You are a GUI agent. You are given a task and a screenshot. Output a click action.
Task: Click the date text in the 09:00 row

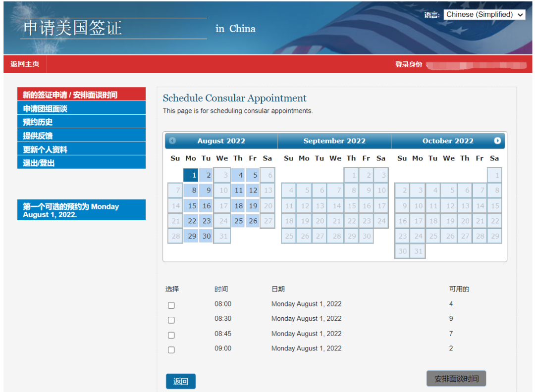click(x=307, y=348)
